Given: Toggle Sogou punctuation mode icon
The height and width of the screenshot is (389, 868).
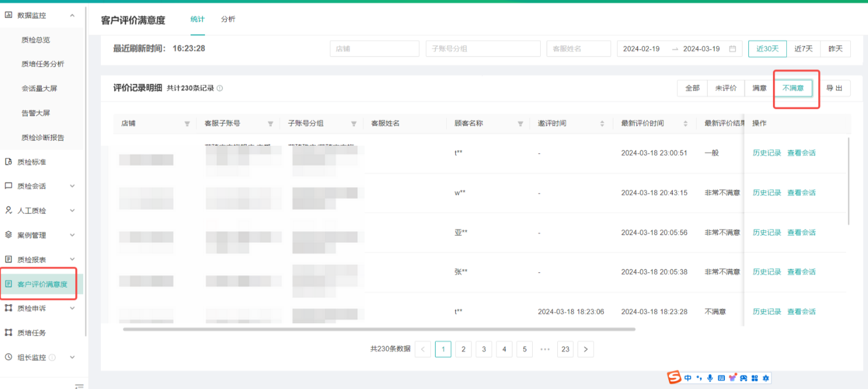Looking at the screenshot, I should pyautogui.click(x=699, y=378).
